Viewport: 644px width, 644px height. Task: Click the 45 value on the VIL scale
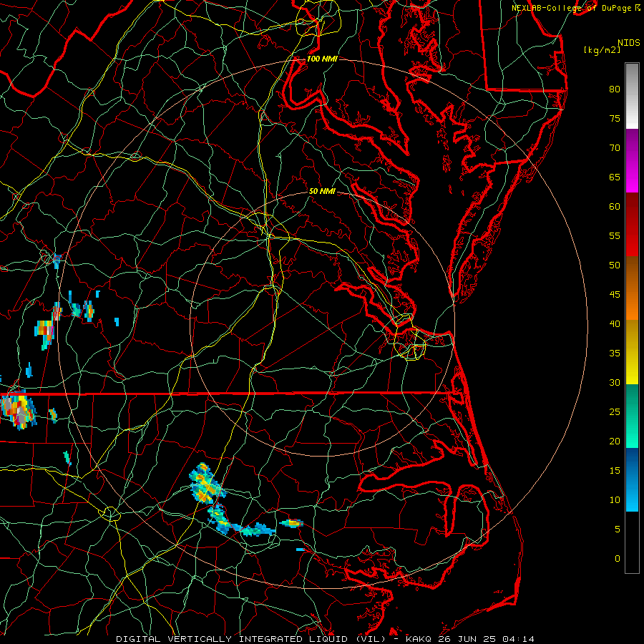615,295
